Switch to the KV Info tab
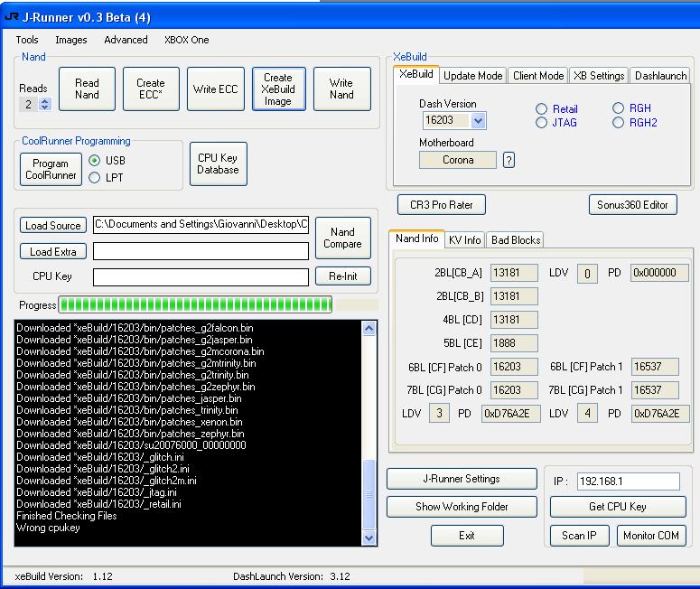 click(x=465, y=240)
